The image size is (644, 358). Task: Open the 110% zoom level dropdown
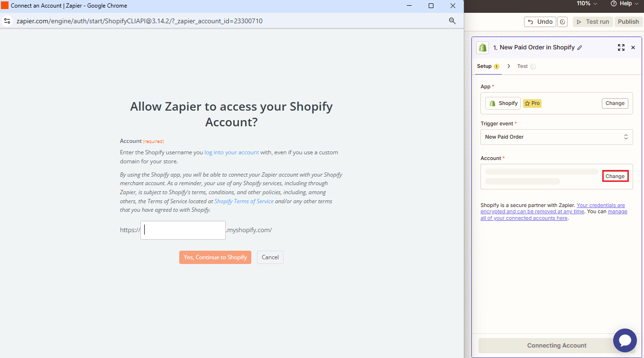coord(587,3)
